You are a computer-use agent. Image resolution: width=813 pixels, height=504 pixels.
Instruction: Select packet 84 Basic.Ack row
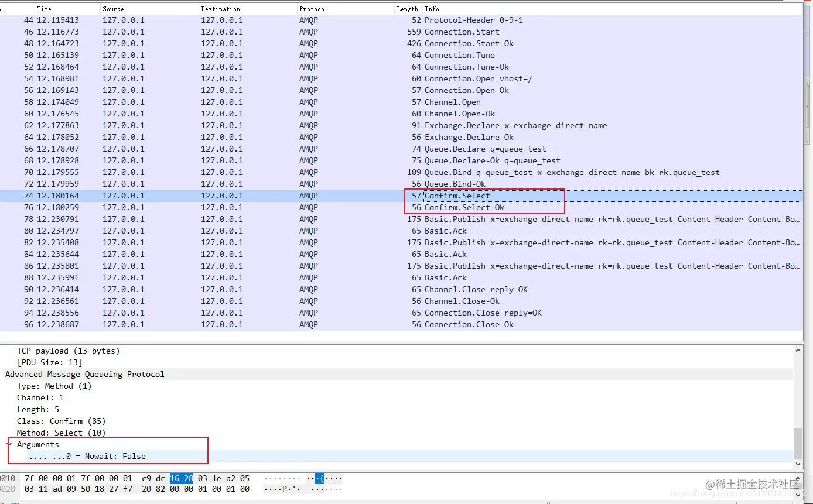(401, 254)
